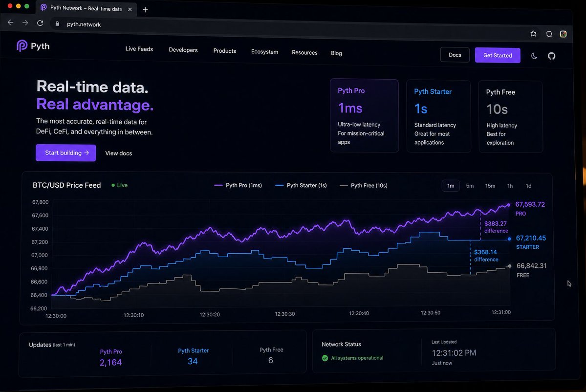Click the purple PRO endpoint marker on chart
This screenshot has width=586, height=392.
click(508, 205)
